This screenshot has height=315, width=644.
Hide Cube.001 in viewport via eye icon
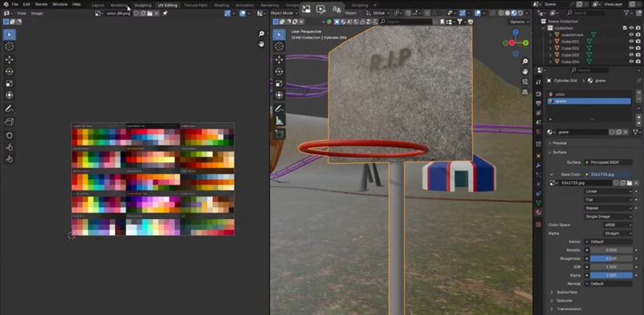click(x=631, y=42)
